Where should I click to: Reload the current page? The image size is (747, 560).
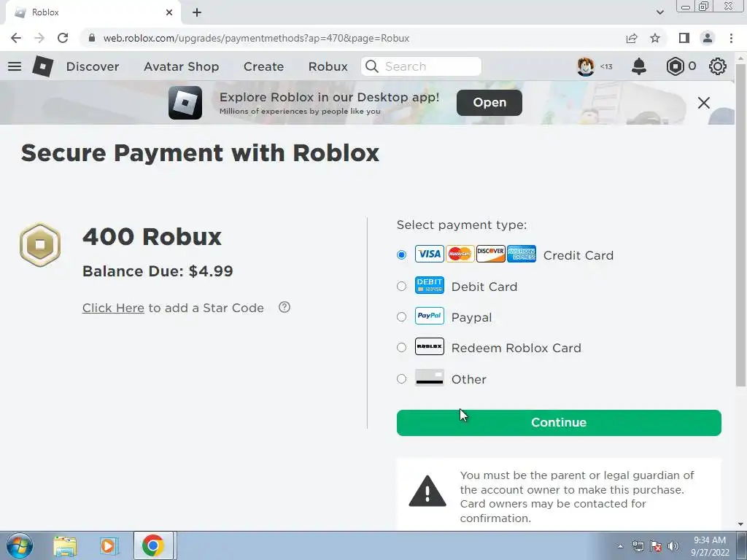tap(63, 38)
